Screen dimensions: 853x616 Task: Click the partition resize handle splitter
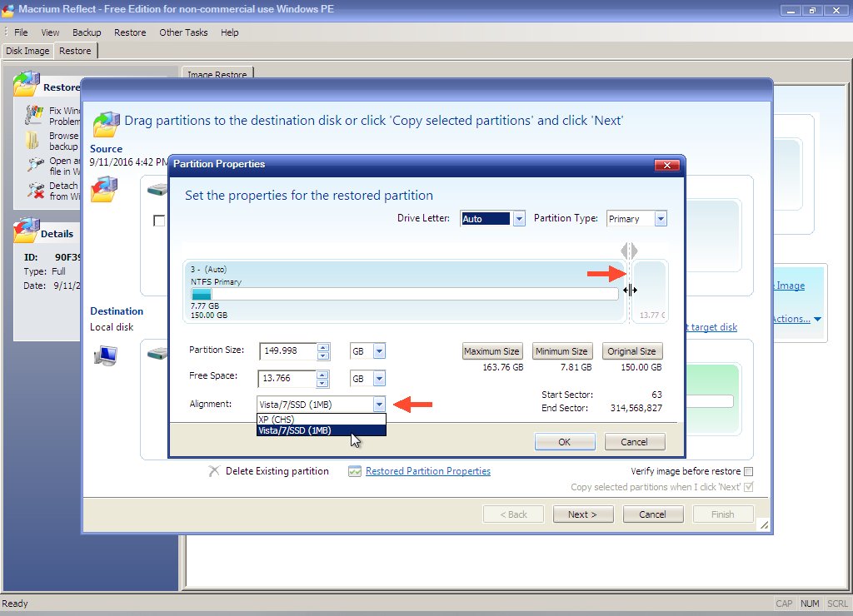[x=629, y=290]
